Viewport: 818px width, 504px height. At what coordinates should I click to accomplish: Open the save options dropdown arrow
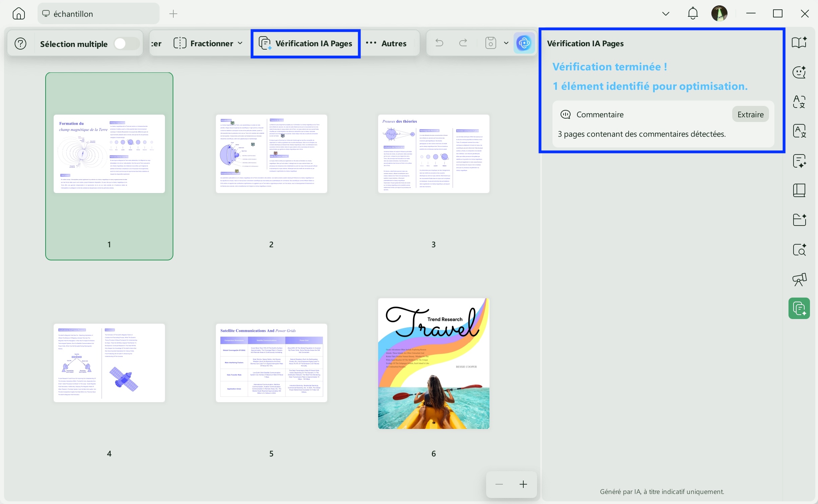click(506, 43)
